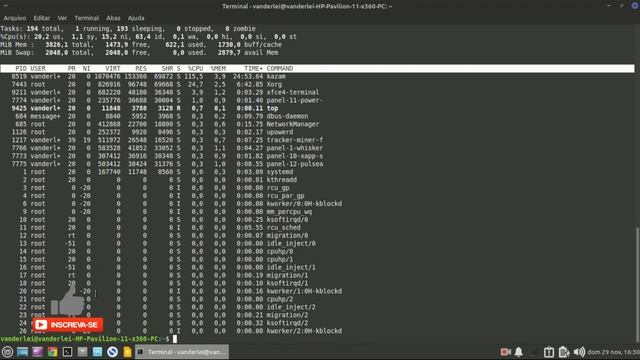Click the MiB Swap summary line
The image size is (640, 360).
139,53
